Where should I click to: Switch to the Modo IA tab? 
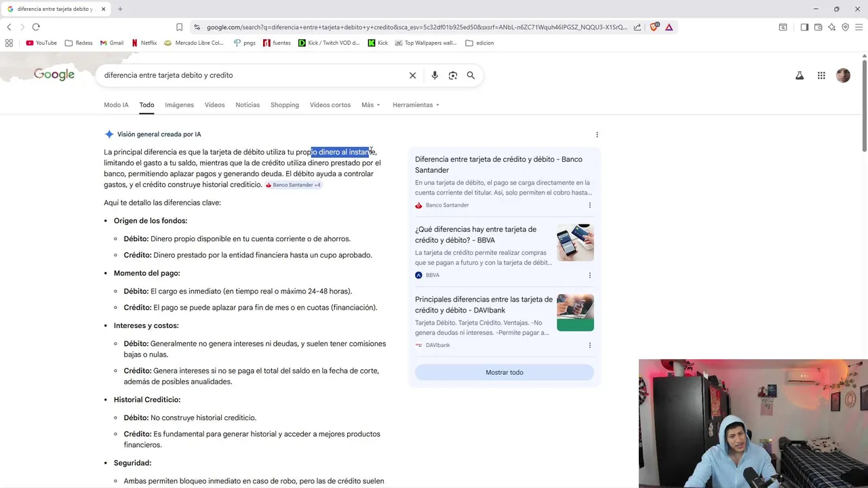116,105
